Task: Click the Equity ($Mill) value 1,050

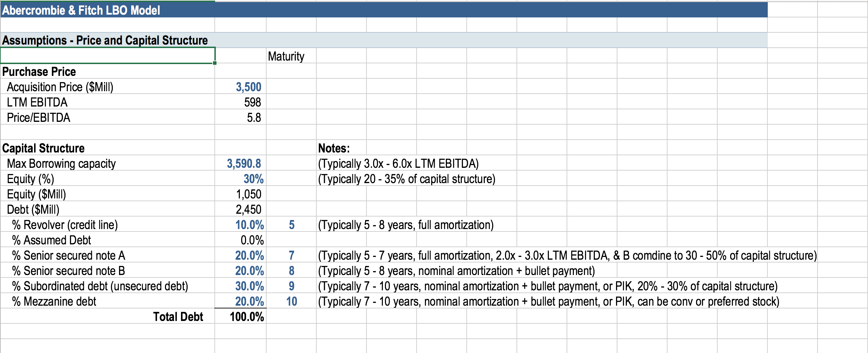Action: tap(240, 194)
